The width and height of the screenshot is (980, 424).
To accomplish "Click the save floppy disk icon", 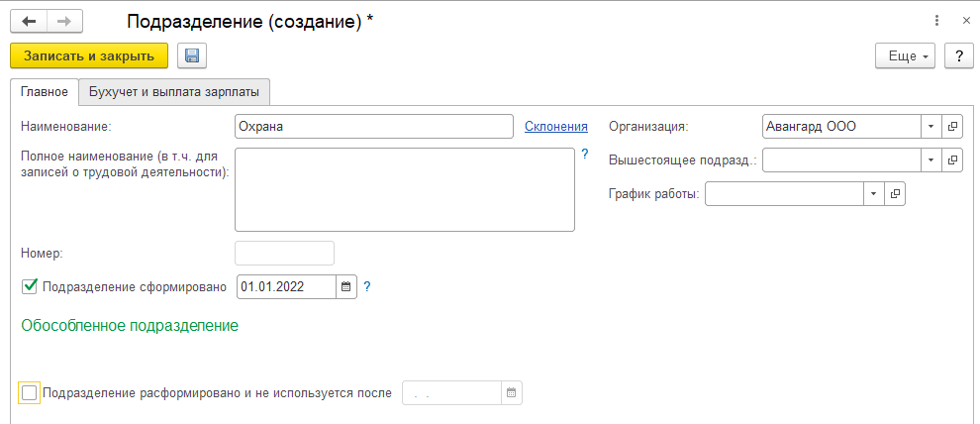I will point(191,56).
